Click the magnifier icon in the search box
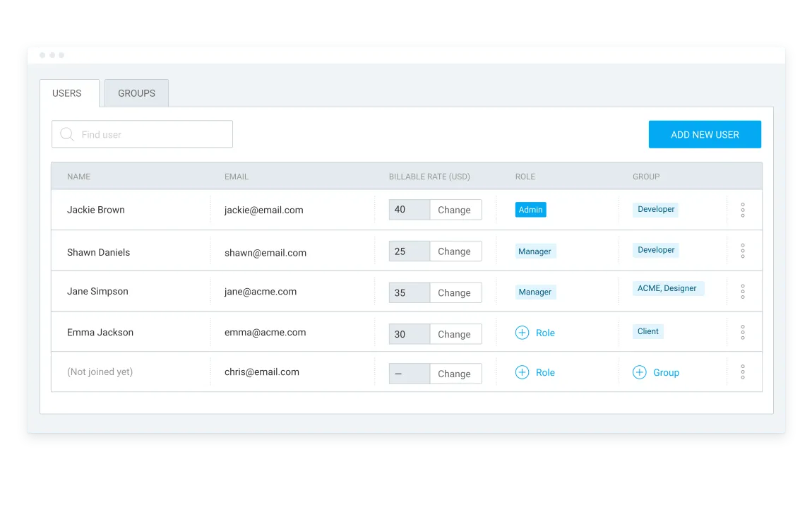This screenshot has height=505, width=812. pos(67,135)
